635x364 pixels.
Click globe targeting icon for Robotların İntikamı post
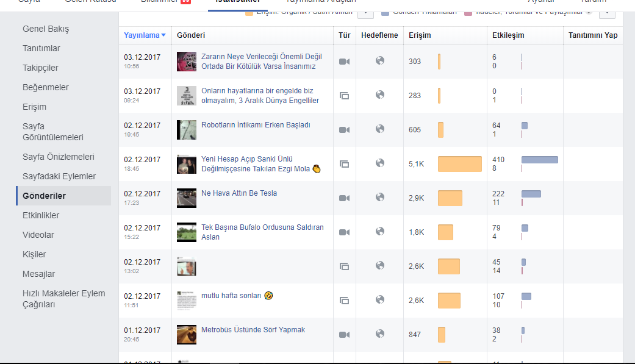[x=380, y=129]
